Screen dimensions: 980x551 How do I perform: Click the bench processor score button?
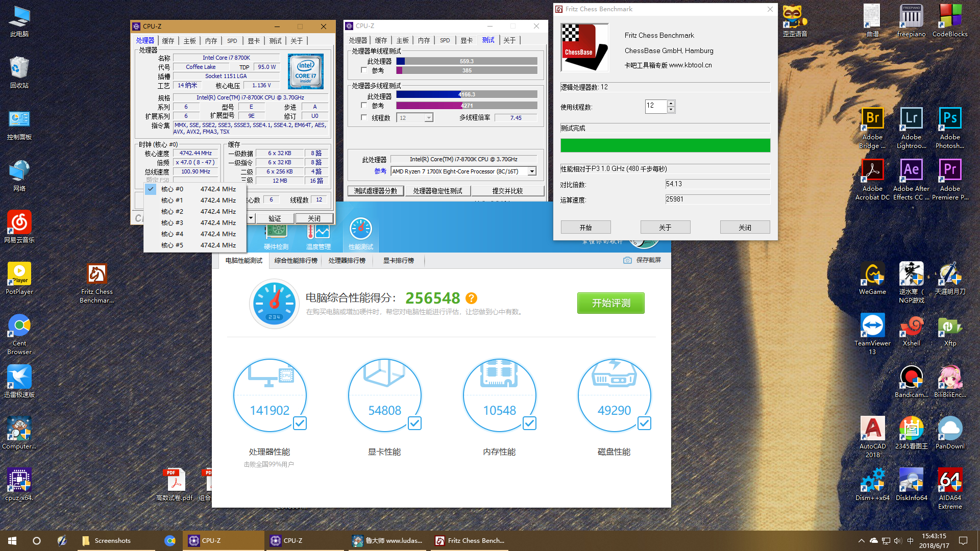[x=376, y=191]
